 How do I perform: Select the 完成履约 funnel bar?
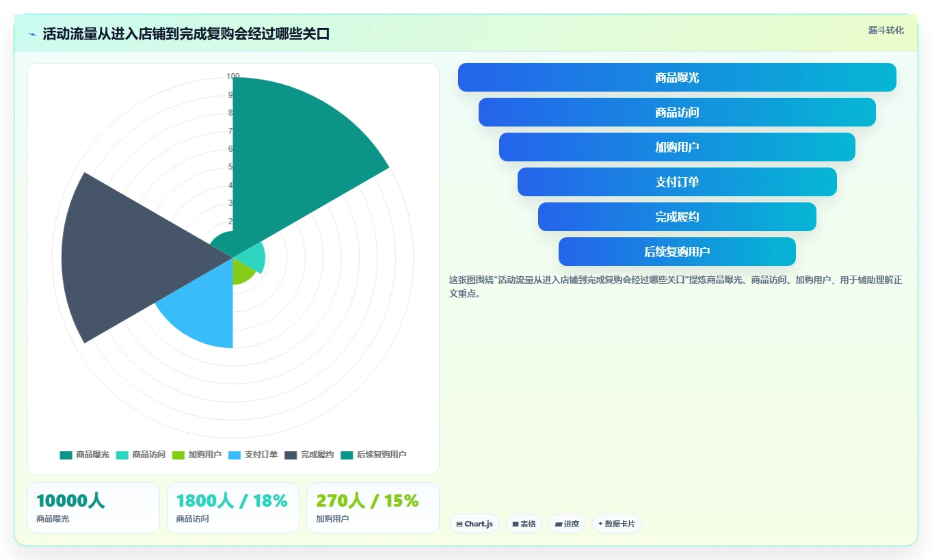click(x=677, y=217)
